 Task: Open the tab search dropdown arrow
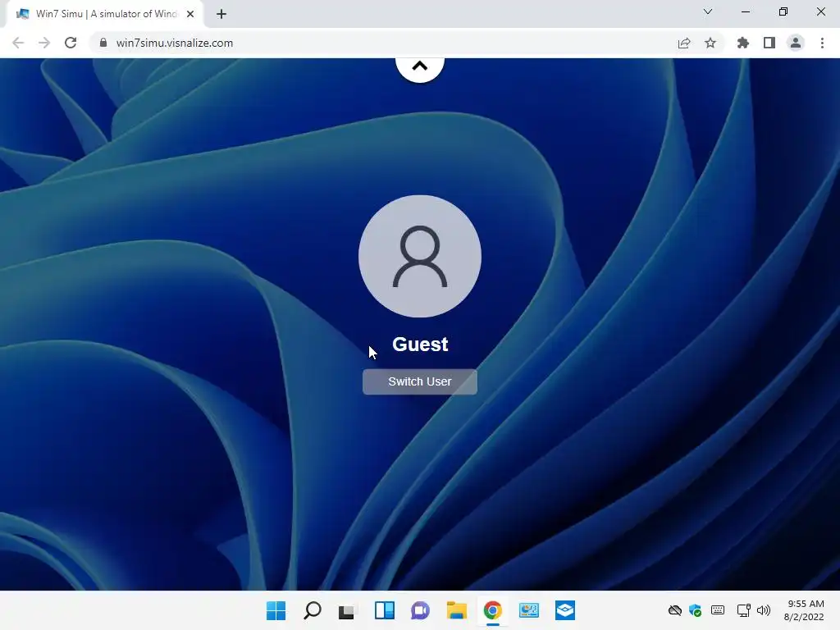708,11
